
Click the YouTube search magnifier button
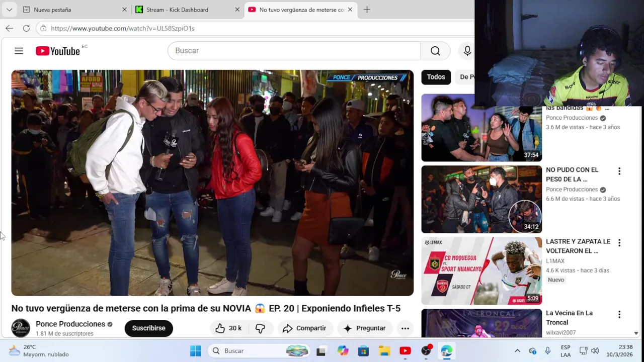click(x=435, y=51)
